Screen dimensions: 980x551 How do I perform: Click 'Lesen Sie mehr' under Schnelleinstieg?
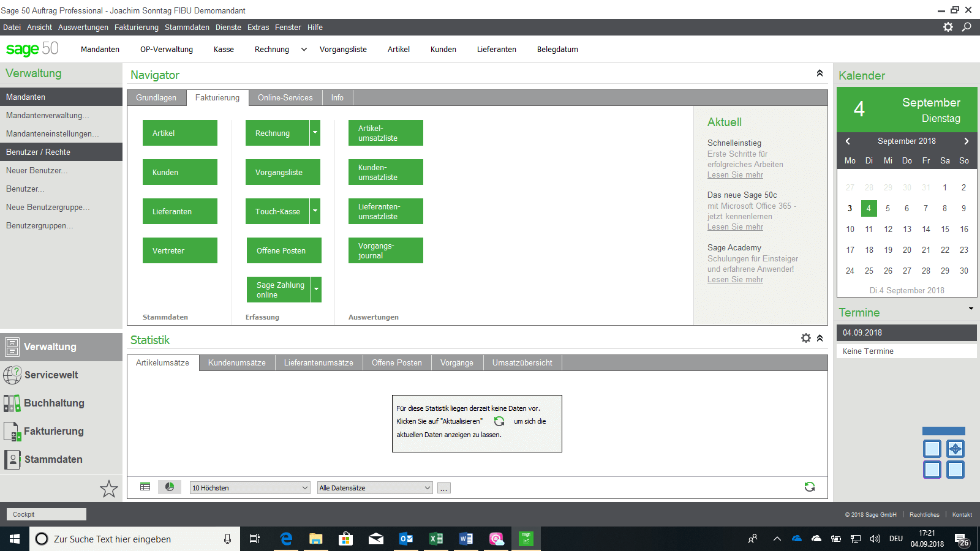735,175
